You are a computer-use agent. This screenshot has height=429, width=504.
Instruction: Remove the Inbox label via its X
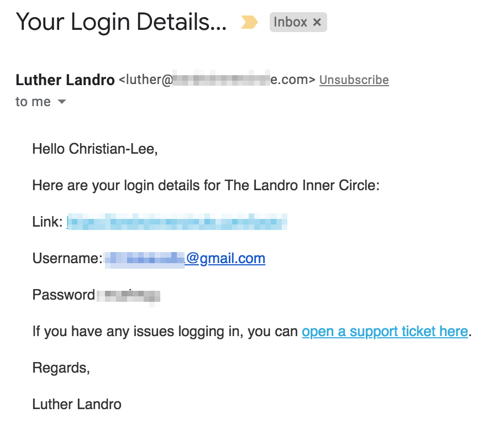317,22
